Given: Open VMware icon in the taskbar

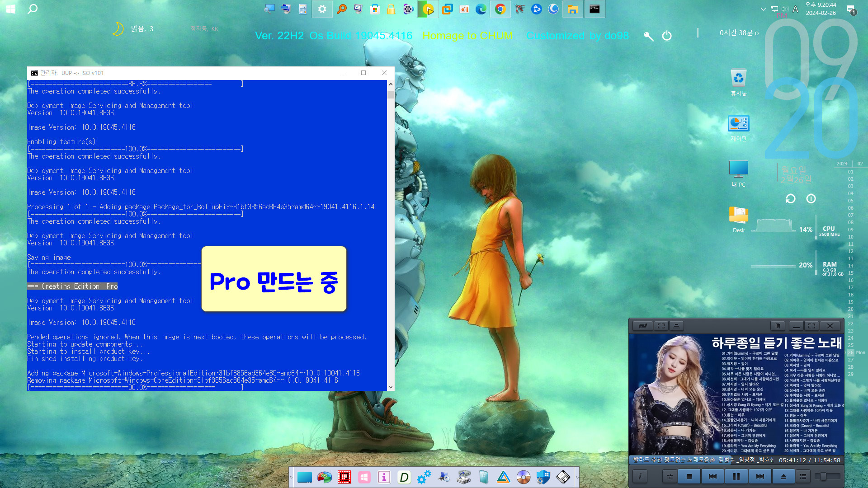Looking at the screenshot, I should tap(447, 9).
